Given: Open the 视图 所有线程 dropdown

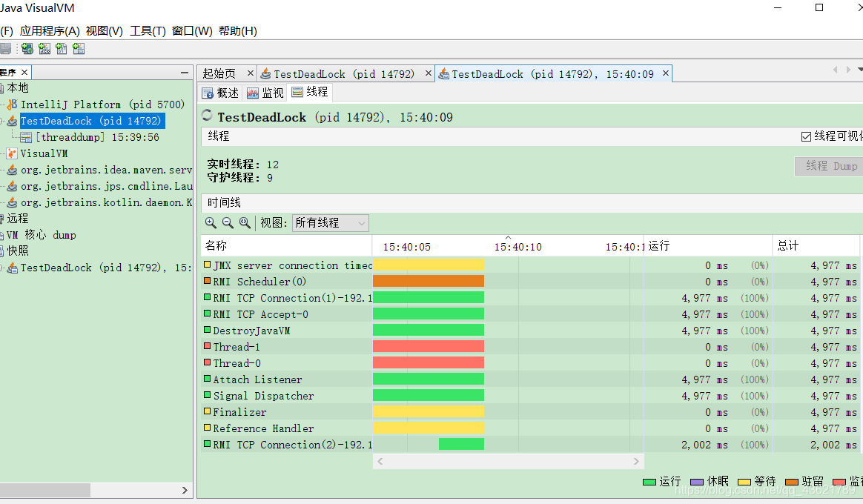Looking at the screenshot, I should click(x=330, y=223).
